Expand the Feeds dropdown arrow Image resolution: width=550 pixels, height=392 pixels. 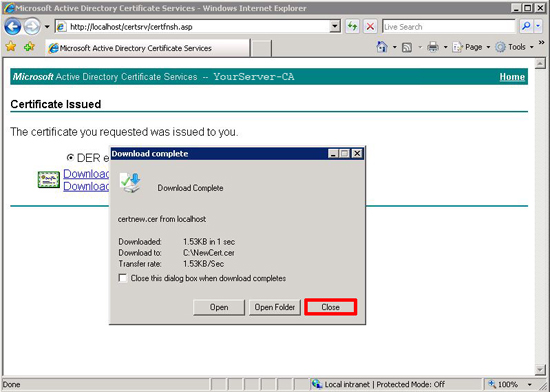click(x=420, y=47)
